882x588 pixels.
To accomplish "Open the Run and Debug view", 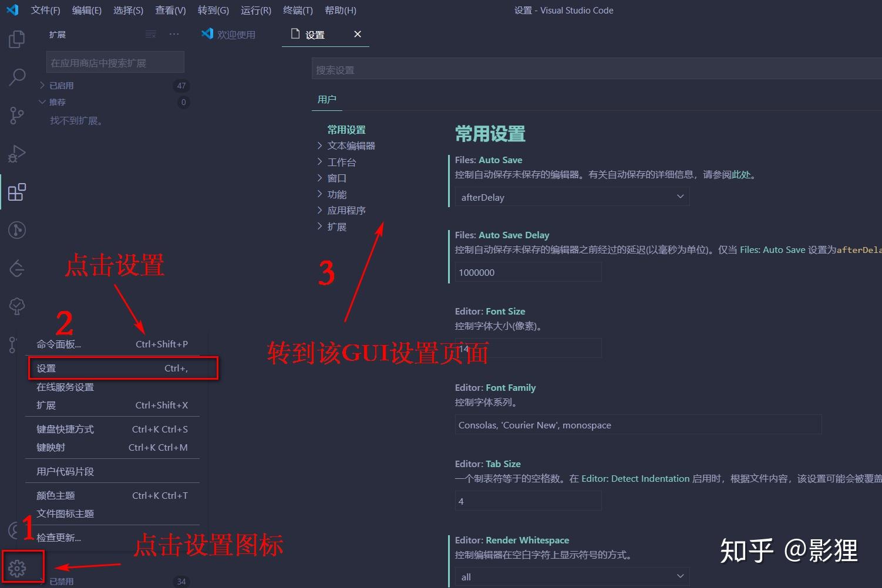I will pyautogui.click(x=16, y=153).
